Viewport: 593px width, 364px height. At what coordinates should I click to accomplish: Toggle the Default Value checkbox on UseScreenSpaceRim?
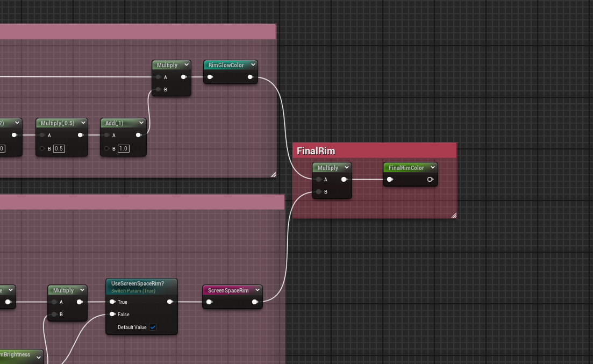point(153,327)
